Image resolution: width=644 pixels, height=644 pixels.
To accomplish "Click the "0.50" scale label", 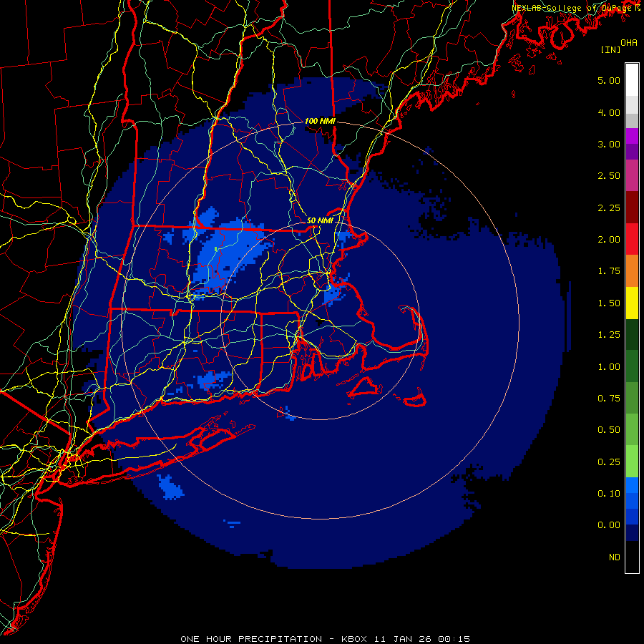I will [609, 430].
